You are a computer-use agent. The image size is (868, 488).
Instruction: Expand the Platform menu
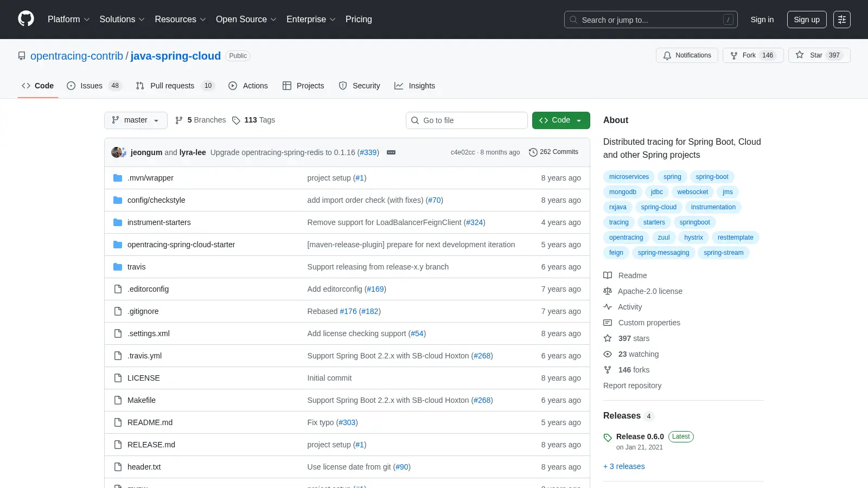click(x=68, y=20)
